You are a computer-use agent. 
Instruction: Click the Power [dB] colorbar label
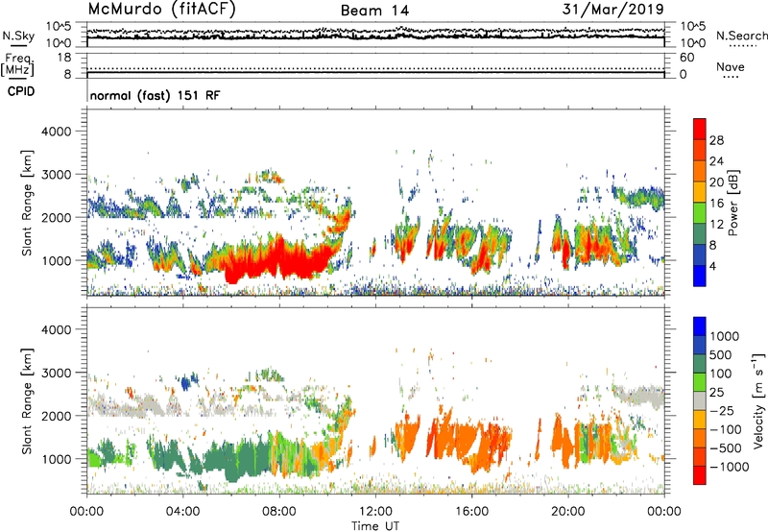click(x=733, y=203)
